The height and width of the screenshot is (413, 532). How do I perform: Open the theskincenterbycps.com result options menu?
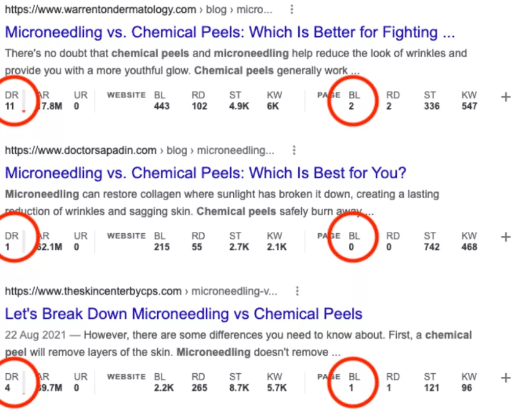click(x=297, y=292)
